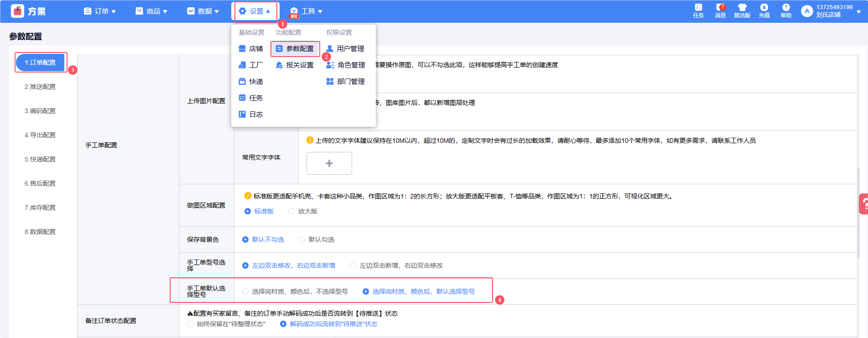868x338 pixels.
Task: Click the 帮助 help icon
Action: [786, 8]
